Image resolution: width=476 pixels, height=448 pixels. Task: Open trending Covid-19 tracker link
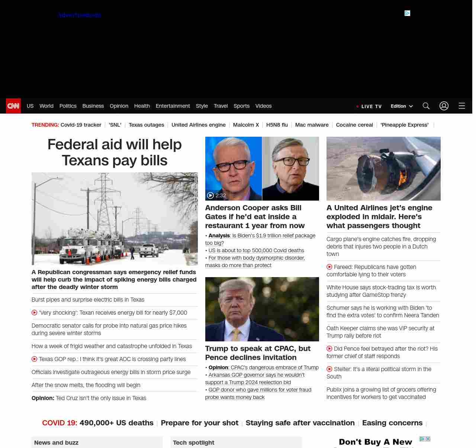coord(81,125)
